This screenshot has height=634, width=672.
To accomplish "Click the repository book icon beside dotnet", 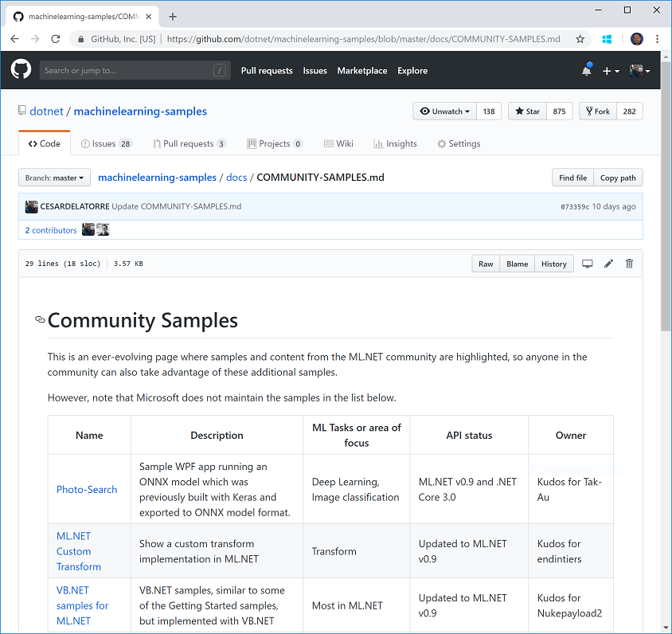I will (x=21, y=111).
